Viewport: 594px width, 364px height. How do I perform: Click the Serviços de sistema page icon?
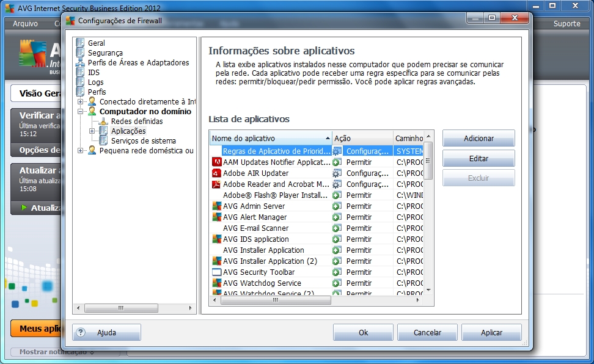[103, 140]
